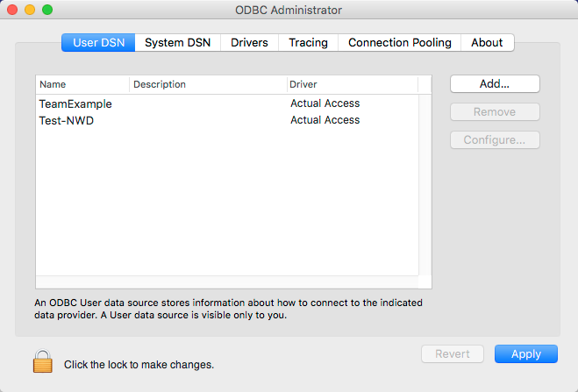Select the Connection Pooling tab
This screenshot has width=578, height=392.
(399, 42)
